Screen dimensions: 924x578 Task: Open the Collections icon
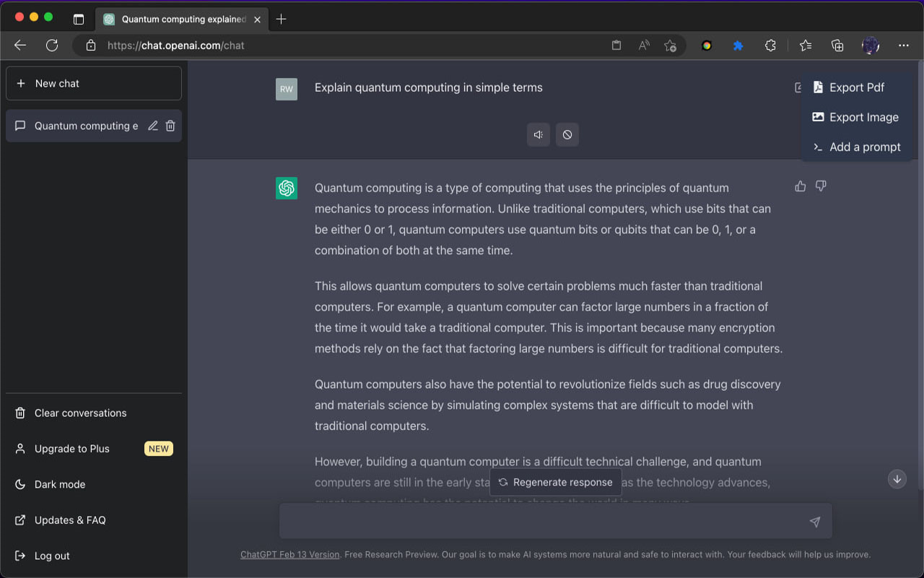tap(837, 46)
